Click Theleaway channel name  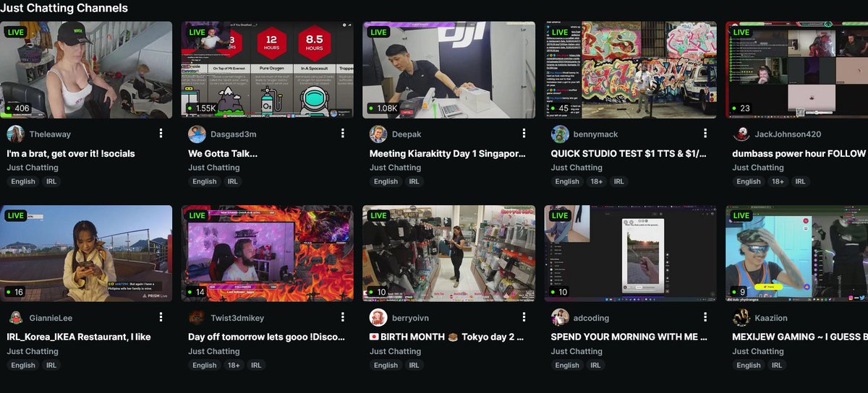[50, 134]
